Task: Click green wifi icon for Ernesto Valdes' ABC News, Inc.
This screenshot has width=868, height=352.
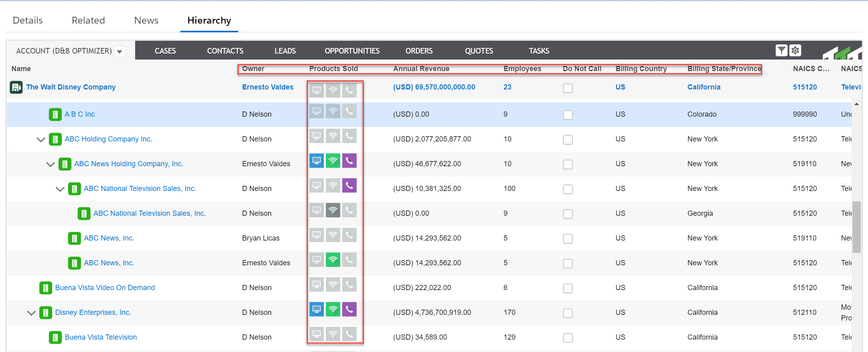Action: [333, 260]
